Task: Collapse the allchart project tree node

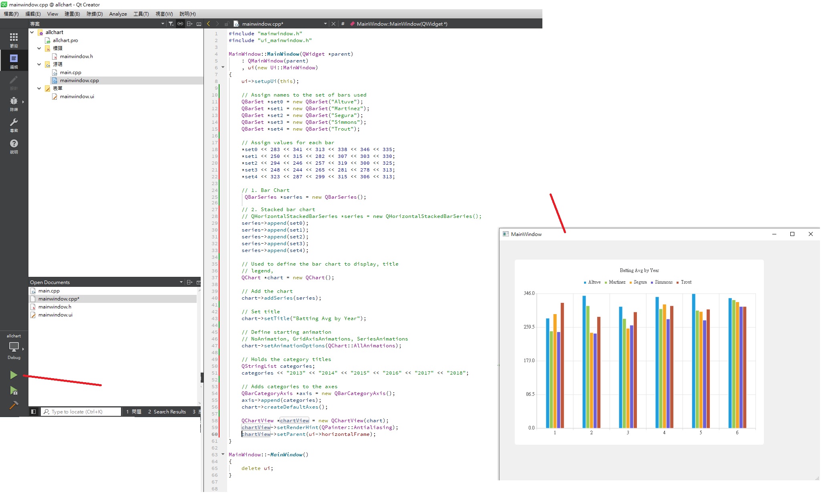Action: 32,32
